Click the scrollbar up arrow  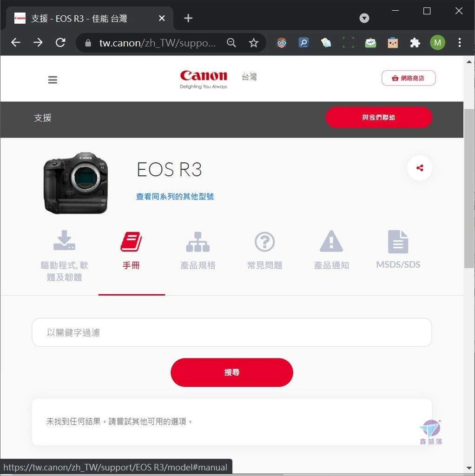coord(469,62)
